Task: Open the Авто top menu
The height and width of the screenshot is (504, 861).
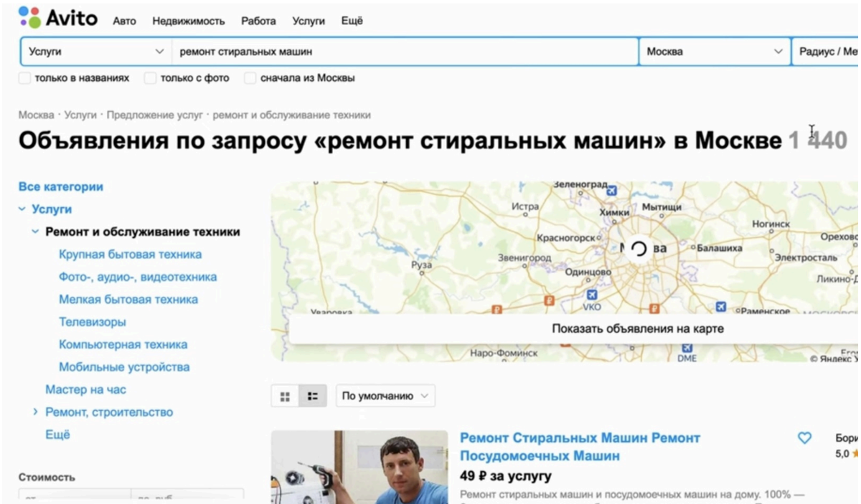Action: tap(124, 21)
